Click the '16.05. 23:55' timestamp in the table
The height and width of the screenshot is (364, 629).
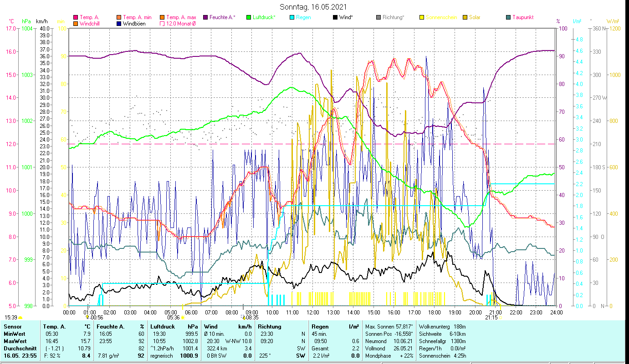(20, 356)
